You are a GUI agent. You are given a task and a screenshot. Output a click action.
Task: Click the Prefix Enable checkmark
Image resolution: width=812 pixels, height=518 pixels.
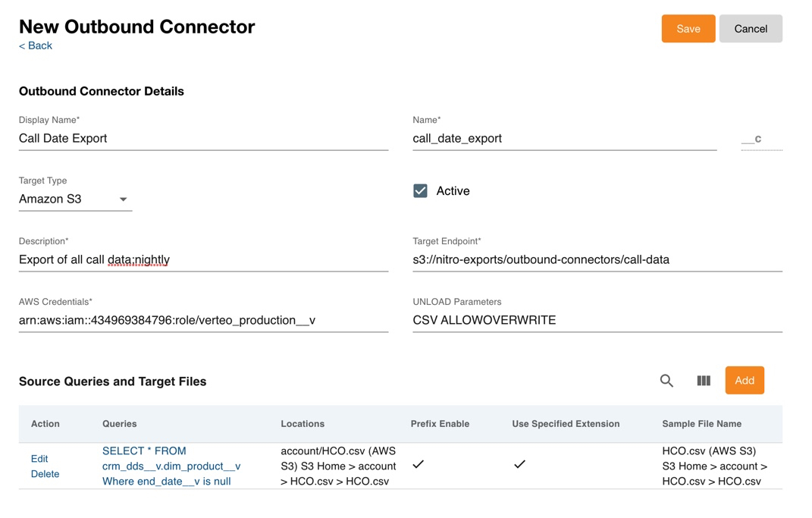(419, 464)
